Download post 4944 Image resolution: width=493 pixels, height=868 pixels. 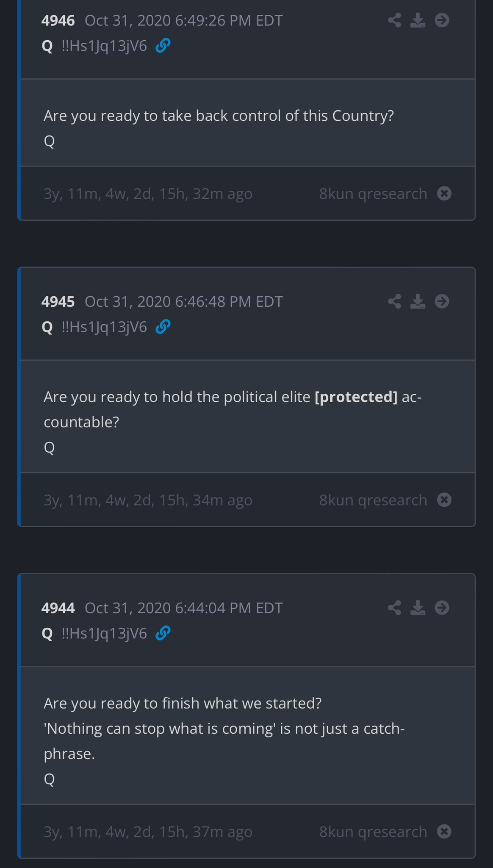418,608
